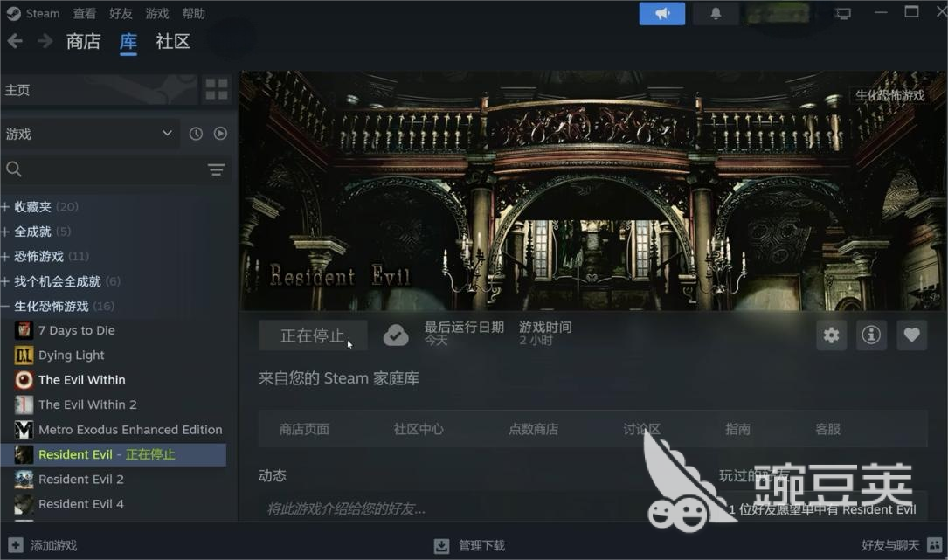Open the advanced filter options panel
Screen dimensions: 948x560
pyautogui.click(x=216, y=169)
